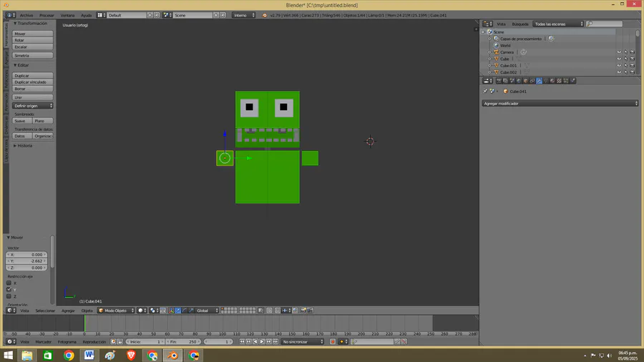Toggle X axis restriction checkbox

tap(9, 283)
